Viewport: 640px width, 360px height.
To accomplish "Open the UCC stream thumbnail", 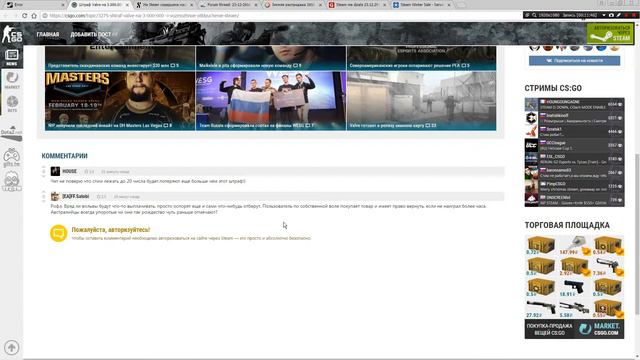I will (x=531, y=145).
